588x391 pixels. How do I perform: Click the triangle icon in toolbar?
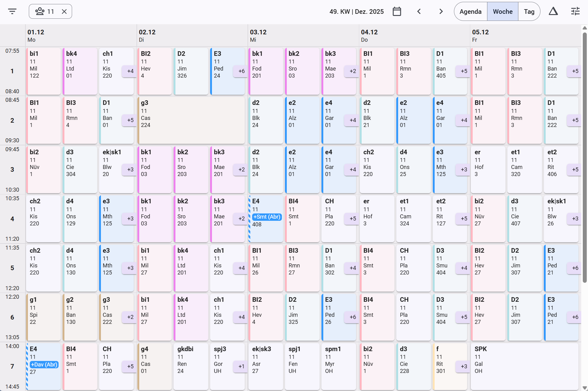coord(553,12)
